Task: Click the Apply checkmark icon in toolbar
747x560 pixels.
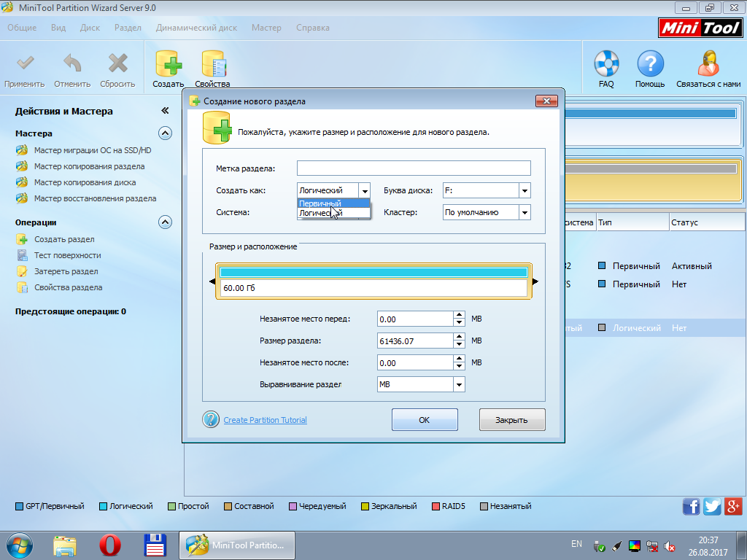Action: pos(25,63)
